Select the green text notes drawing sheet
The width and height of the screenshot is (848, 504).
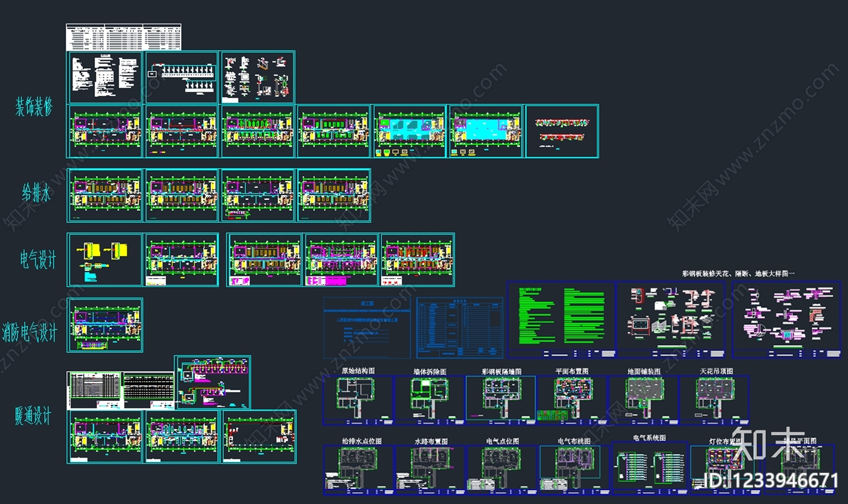point(561,319)
